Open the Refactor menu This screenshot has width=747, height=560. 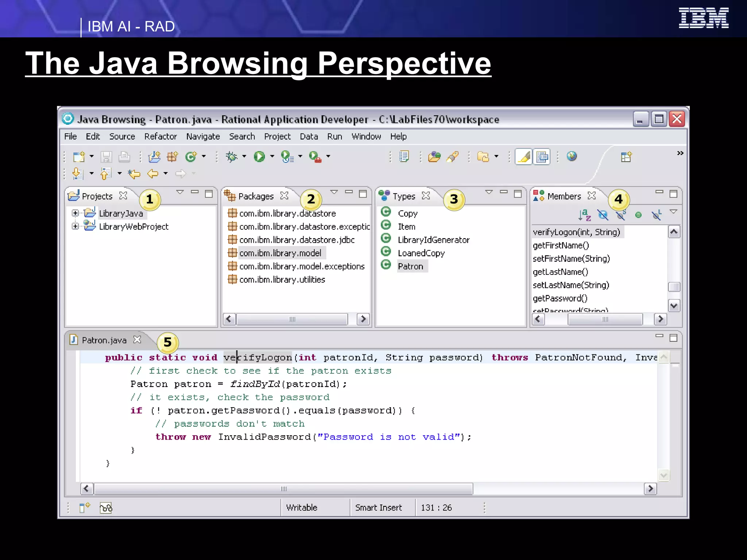pos(160,136)
